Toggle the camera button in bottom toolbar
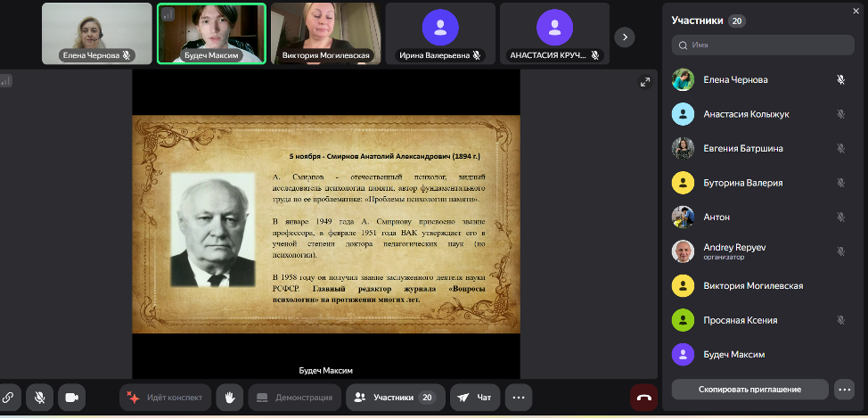 click(72, 397)
